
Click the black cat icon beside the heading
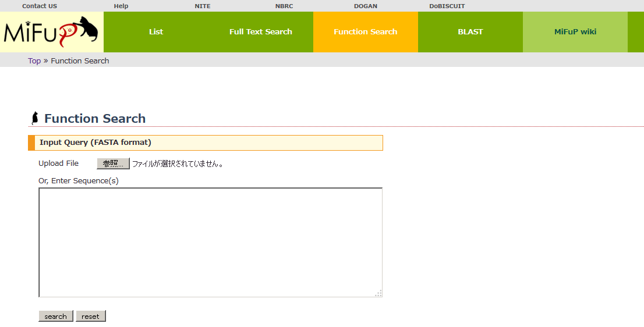pyautogui.click(x=35, y=118)
